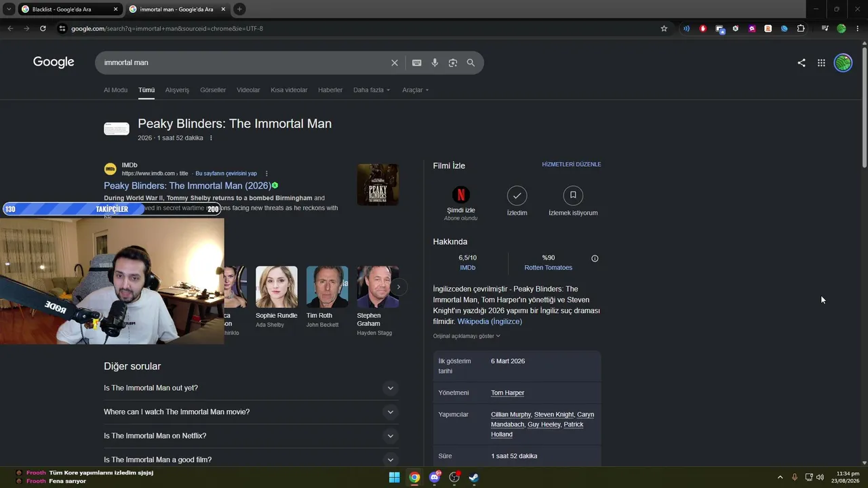Go back to the previous page
This screenshot has width=868, height=488.
tap(10, 28)
